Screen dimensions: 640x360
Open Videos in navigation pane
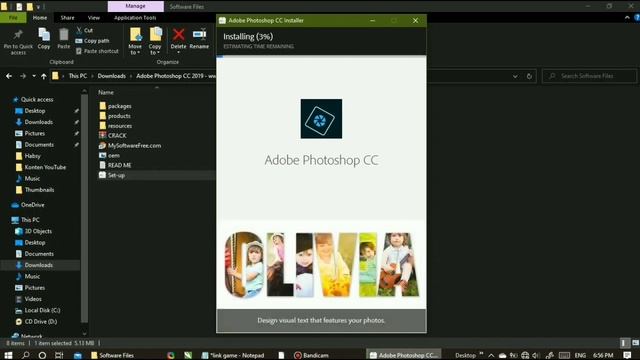33,299
